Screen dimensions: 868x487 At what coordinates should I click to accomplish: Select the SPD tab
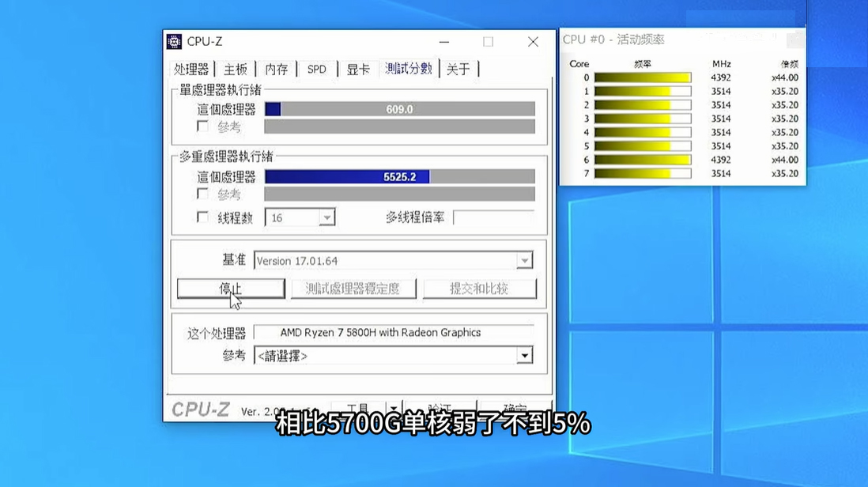(x=317, y=70)
